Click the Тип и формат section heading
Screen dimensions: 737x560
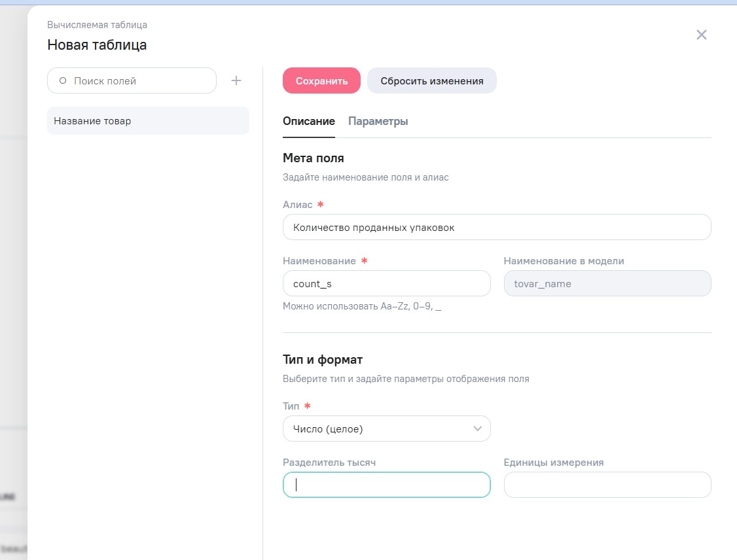(x=322, y=359)
